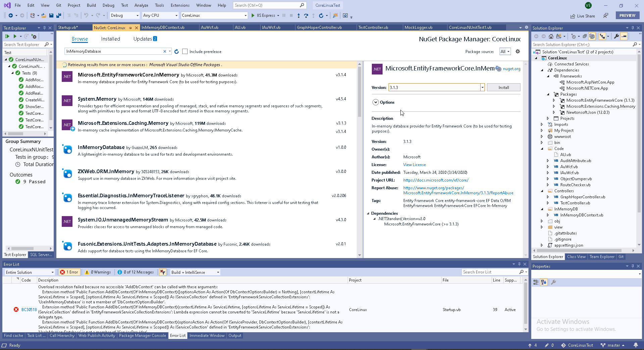Click the Run test play icon in Test Explorer
The height and width of the screenshot is (350, 644).
point(15,36)
